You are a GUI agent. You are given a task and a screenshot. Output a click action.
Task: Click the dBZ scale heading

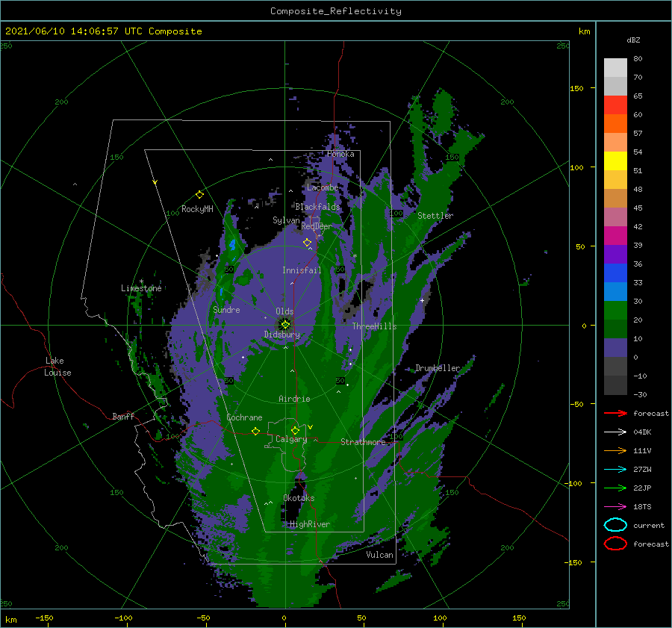coord(633,40)
